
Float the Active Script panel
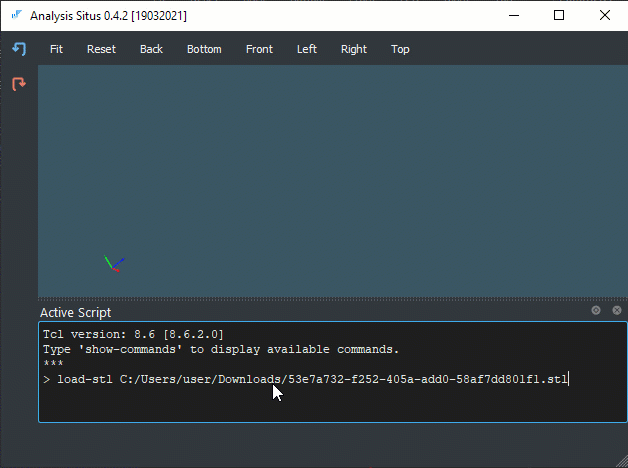tap(596, 310)
